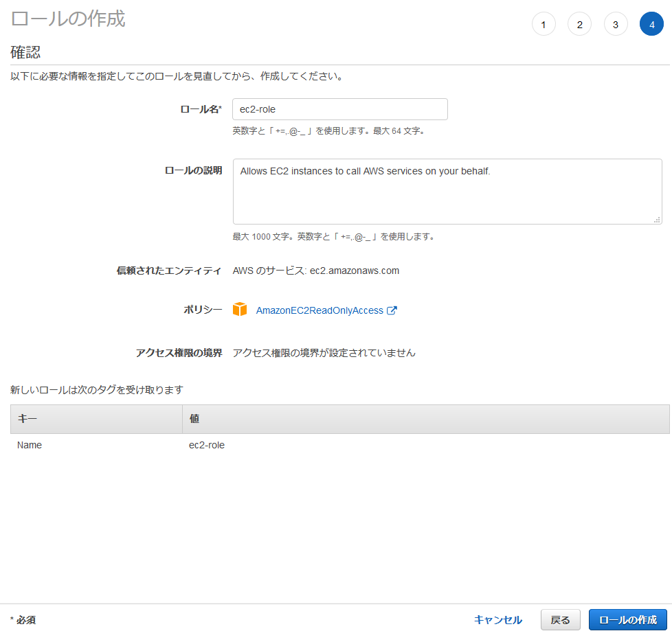Screen dimensions: 672x631
Task: Select step 3 in the progress indicator
Action: click(616, 25)
